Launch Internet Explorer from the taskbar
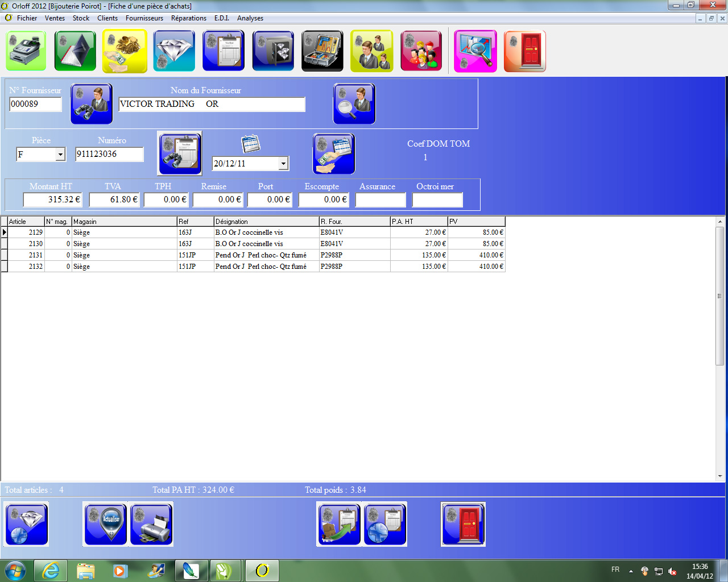This screenshot has width=728, height=582. (x=51, y=570)
